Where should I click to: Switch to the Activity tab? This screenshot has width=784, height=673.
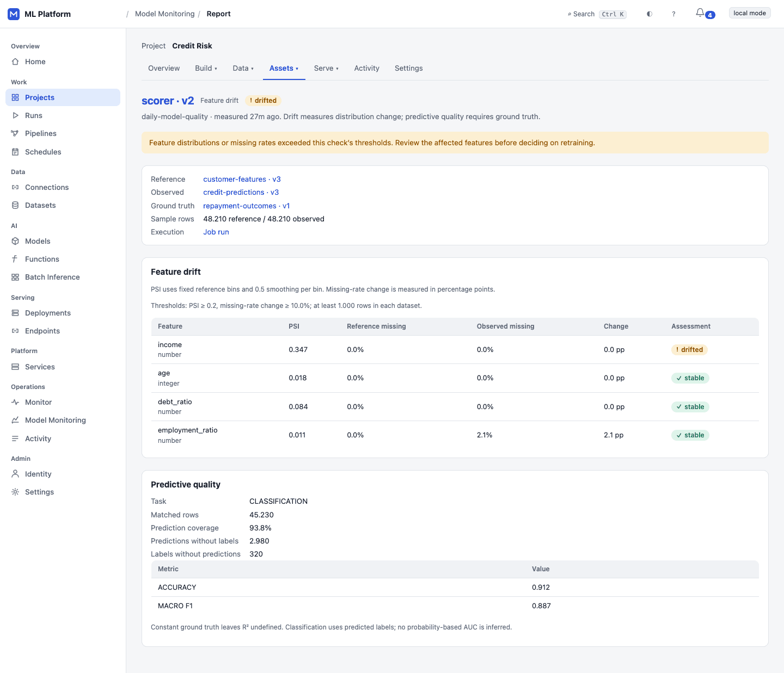367,68
